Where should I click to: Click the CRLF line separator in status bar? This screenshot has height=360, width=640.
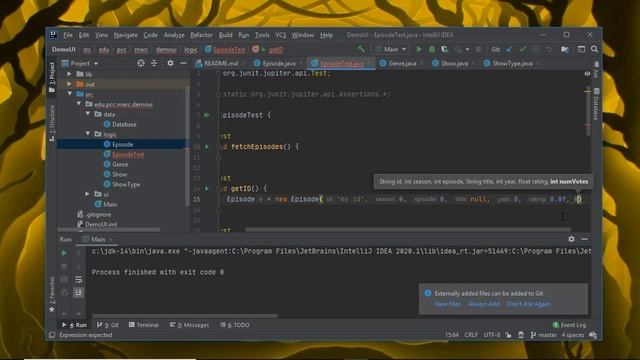[x=471, y=335]
